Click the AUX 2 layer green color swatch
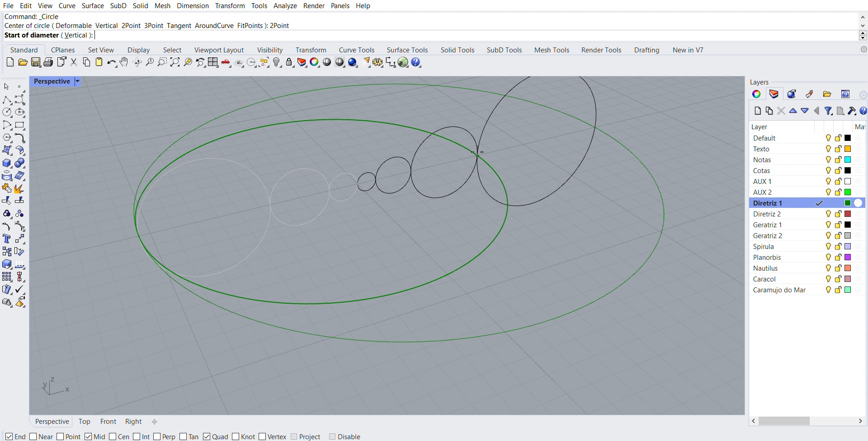The image size is (868, 441). 848,192
